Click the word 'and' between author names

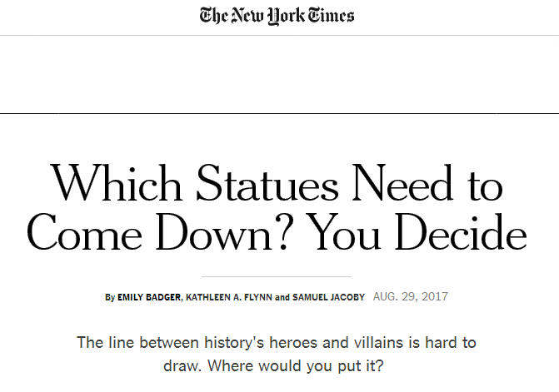(x=282, y=297)
